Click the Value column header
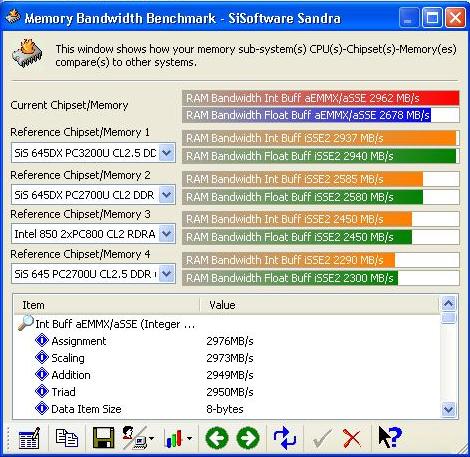This screenshot has width=470, height=457. [x=319, y=305]
